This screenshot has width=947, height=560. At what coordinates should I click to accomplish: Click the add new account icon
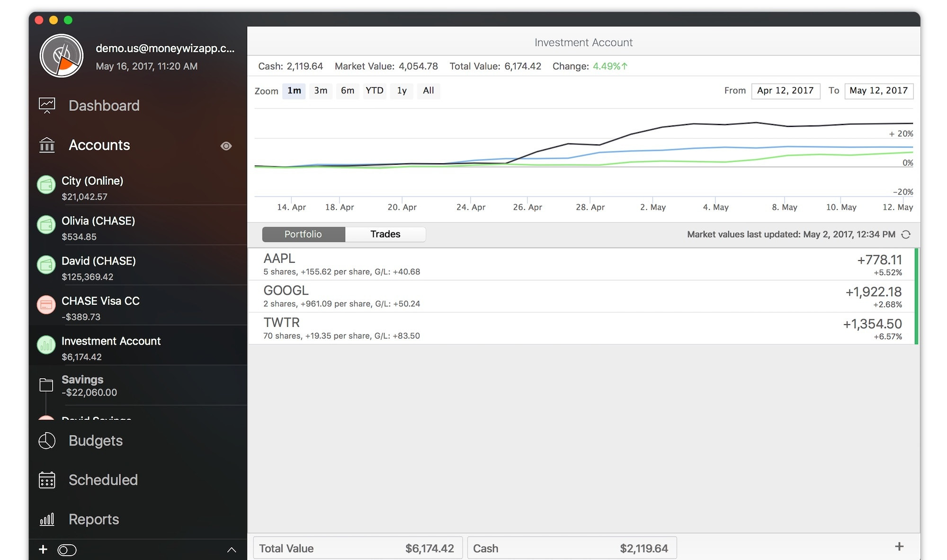tap(43, 549)
